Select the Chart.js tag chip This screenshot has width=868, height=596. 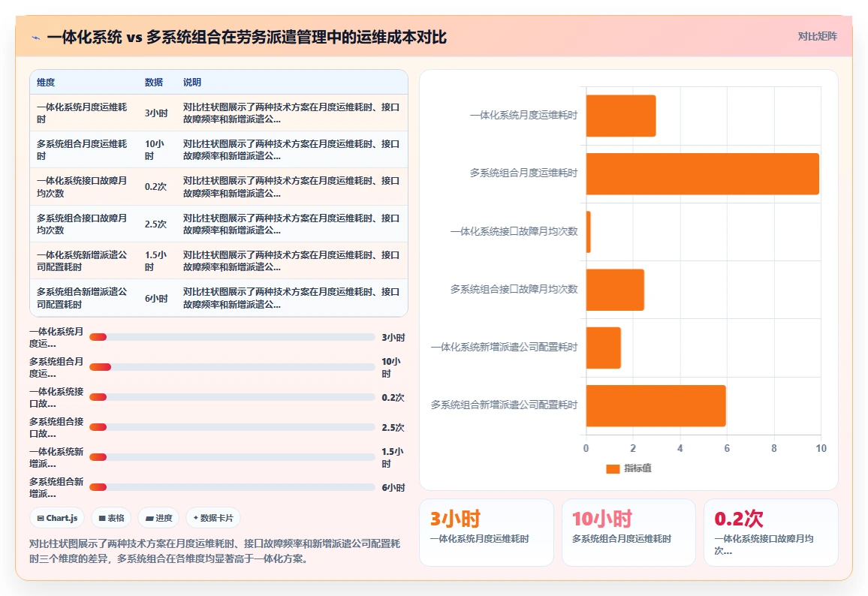pos(57,518)
